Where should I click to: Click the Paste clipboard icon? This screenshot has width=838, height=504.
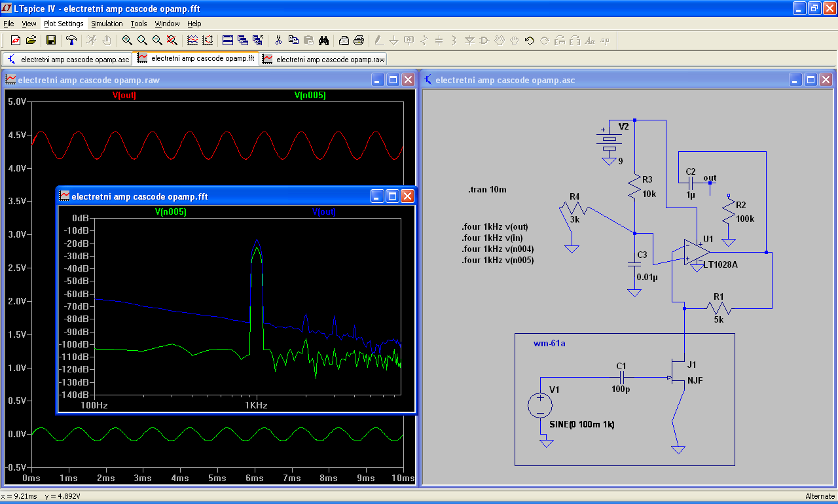(308, 40)
